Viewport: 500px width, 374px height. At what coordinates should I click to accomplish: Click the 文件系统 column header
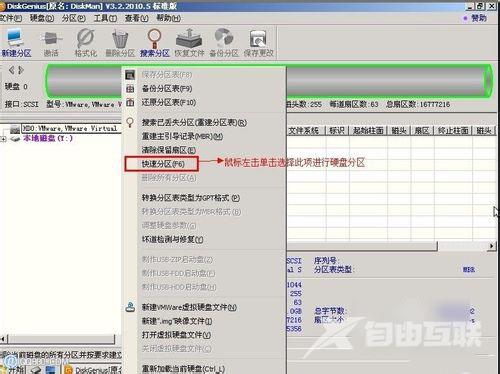(x=304, y=130)
